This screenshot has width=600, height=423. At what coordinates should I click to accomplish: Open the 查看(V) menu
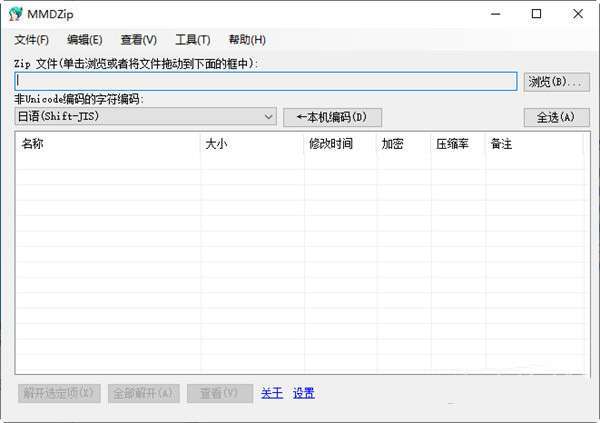pyautogui.click(x=139, y=40)
